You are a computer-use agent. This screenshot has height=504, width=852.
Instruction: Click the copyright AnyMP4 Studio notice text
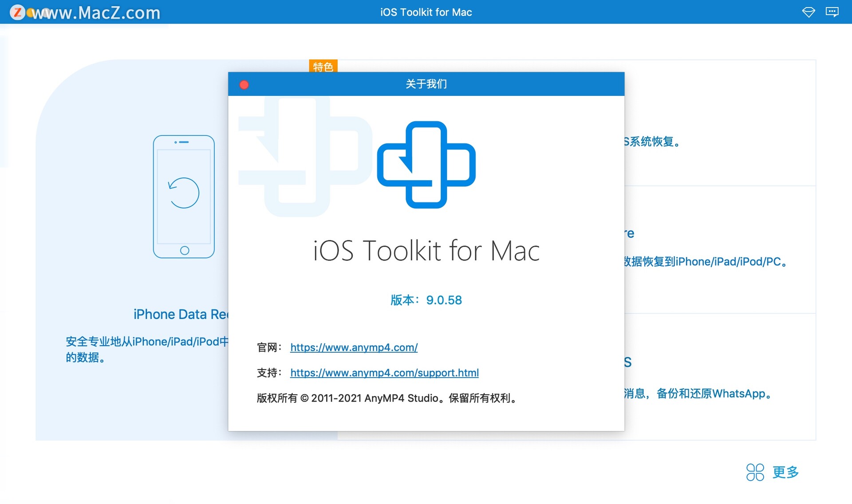[x=387, y=398]
